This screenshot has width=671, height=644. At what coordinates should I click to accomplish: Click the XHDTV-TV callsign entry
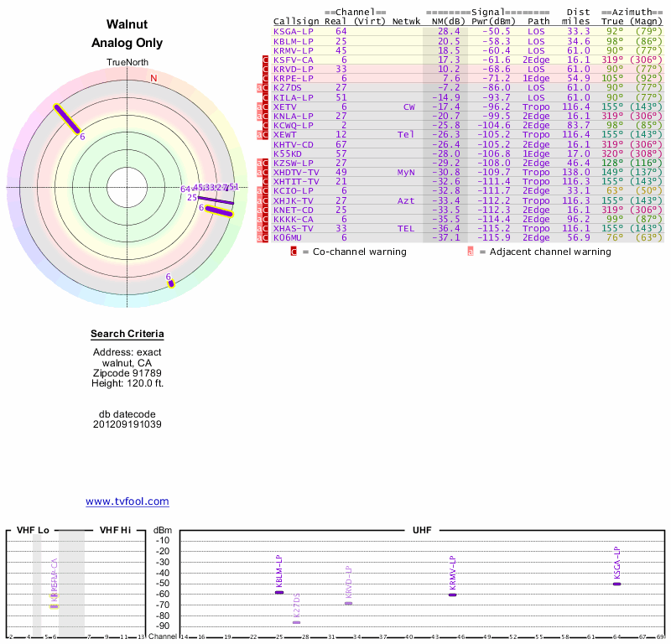tap(296, 172)
